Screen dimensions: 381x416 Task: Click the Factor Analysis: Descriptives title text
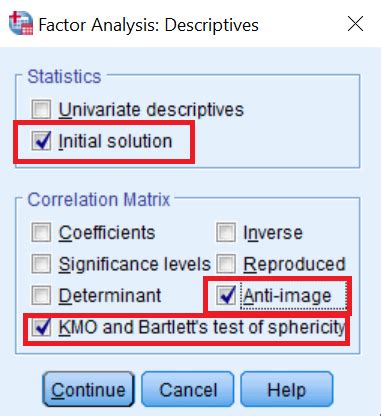pos(148,25)
